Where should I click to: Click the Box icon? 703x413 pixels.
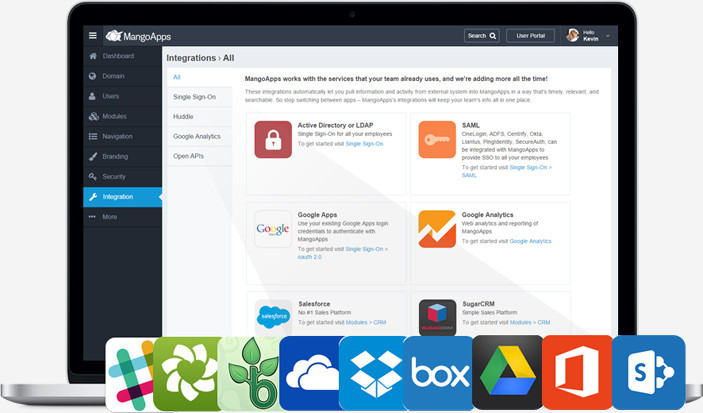[x=439, y=373]
